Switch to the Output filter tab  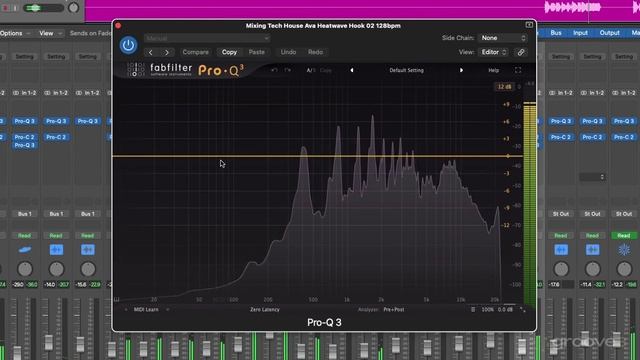609,33
